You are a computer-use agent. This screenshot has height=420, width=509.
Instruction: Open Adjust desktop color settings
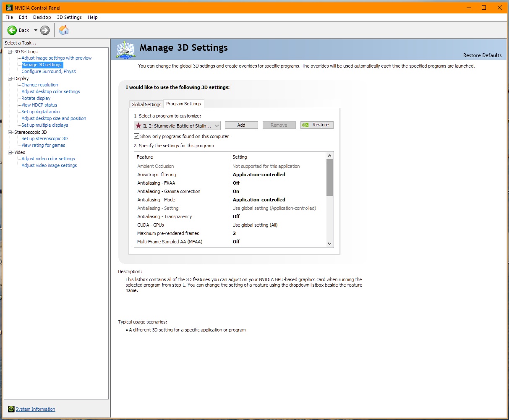[x=51, y=91]
